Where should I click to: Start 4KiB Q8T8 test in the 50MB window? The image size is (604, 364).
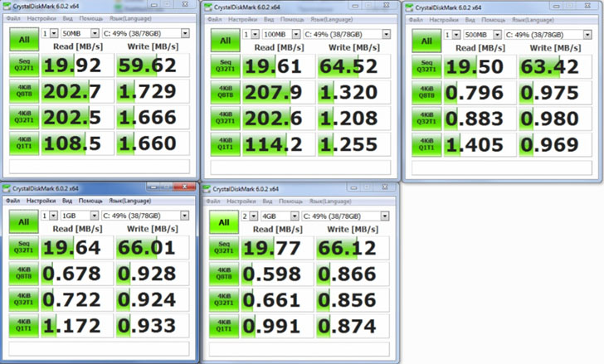pos(24,91)
